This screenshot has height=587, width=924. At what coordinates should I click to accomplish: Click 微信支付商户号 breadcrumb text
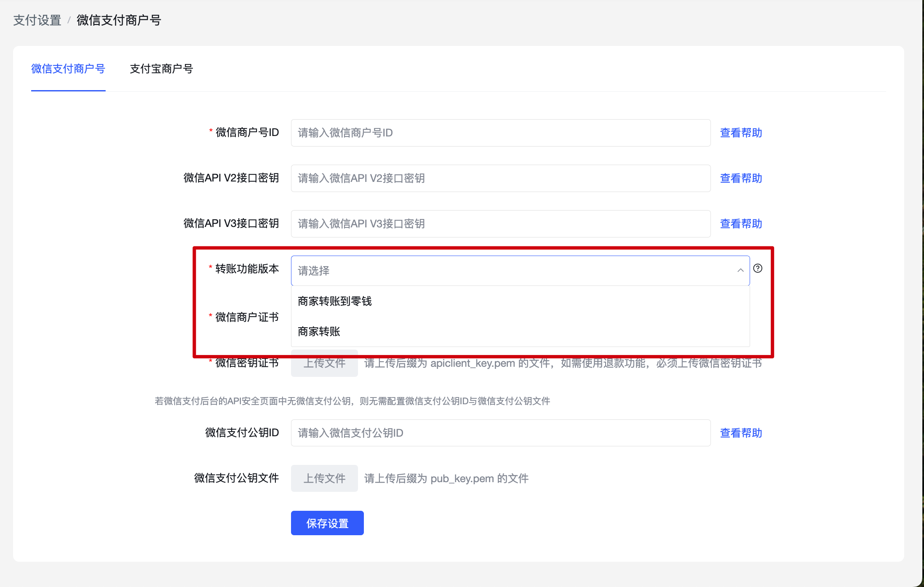click(119, 20)
